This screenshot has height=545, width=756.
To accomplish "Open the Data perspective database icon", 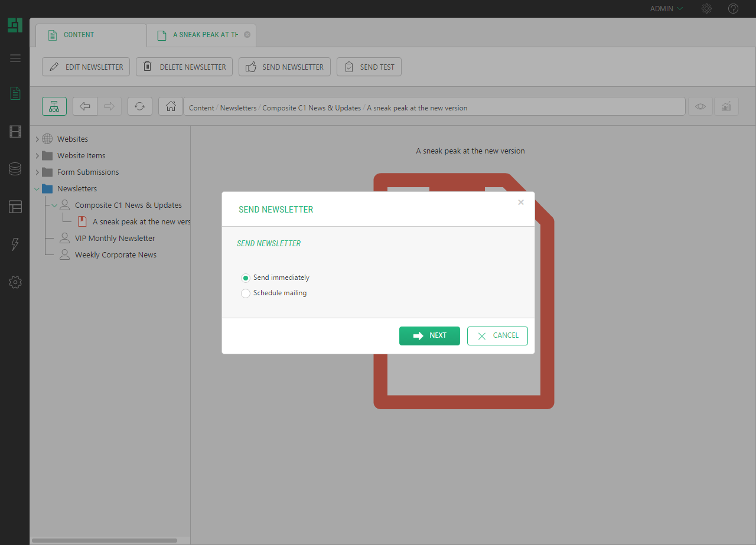I will (15, 169).
